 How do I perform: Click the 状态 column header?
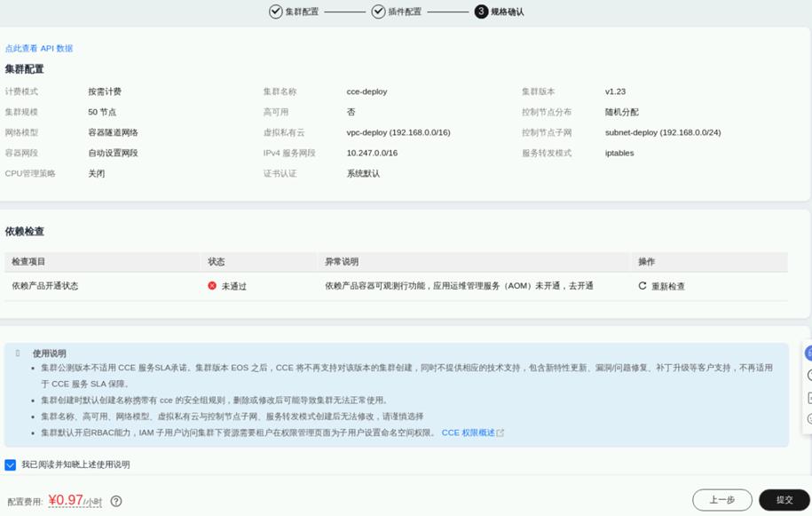pyautogui.click(x=217, y=262)
